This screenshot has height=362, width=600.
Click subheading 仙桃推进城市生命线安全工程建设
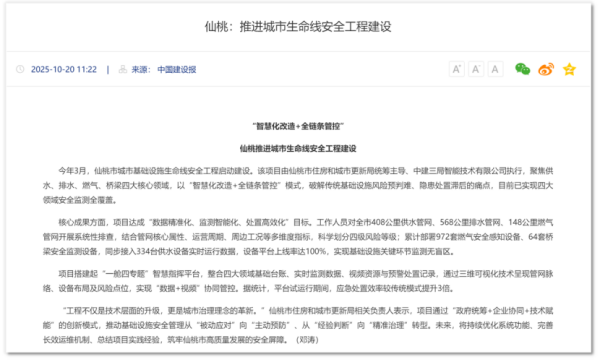point(298,148)
